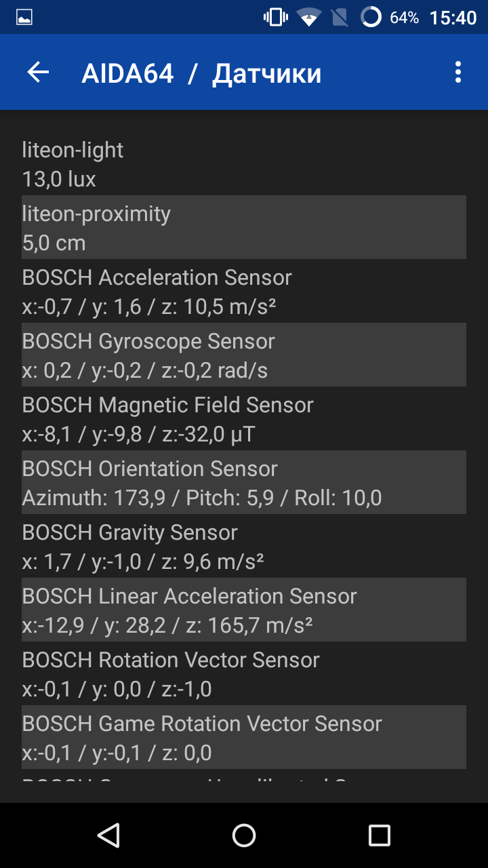Tap the vibrate mode status icon
The height and width of the screenshot is (868, 488).
275,18
